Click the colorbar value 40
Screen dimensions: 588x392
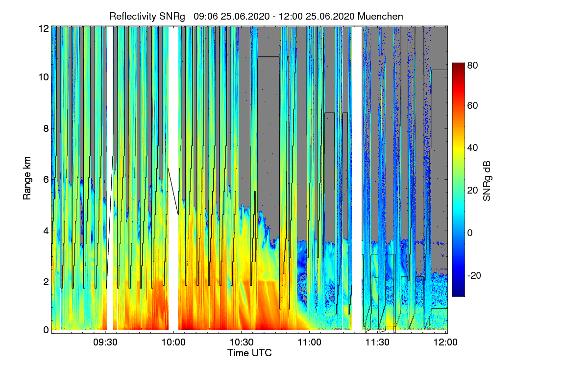pos(473,148)
